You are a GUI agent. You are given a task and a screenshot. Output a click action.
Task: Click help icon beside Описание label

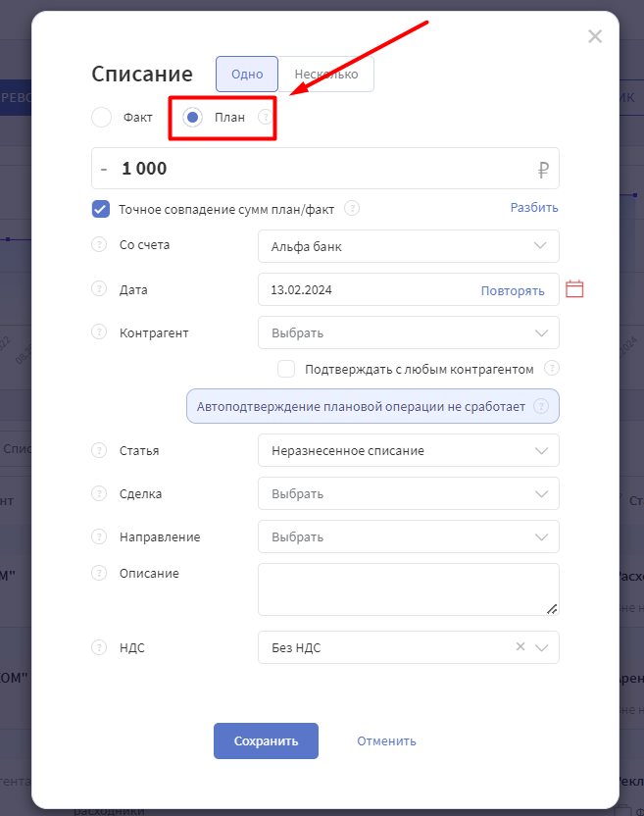point(99,573)
